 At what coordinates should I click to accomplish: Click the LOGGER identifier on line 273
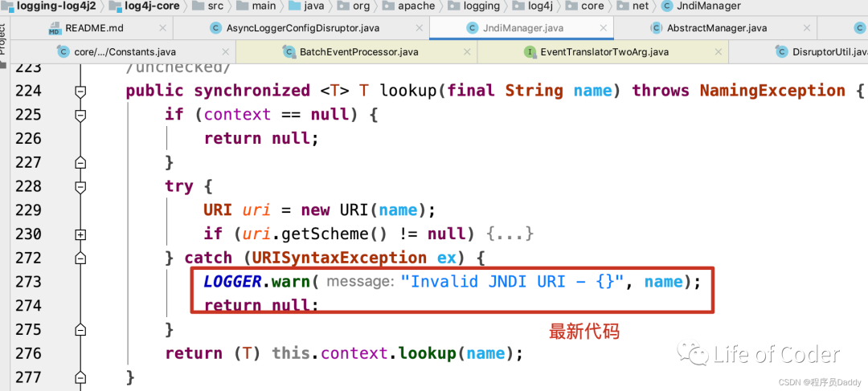click(232, 282)
